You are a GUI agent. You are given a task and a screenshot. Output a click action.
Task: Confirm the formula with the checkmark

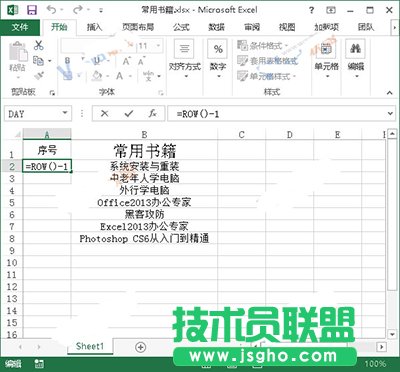128,114
